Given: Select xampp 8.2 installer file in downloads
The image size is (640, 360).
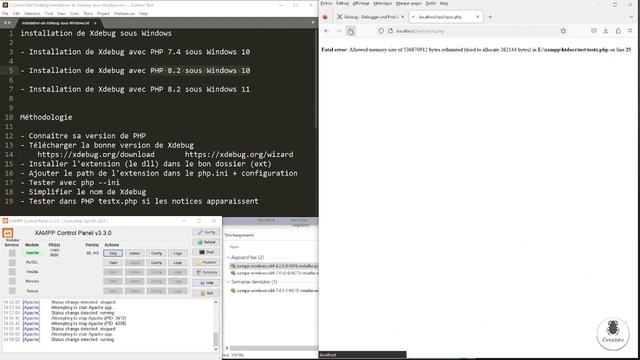Looking at the screenshot, I should pyautogui.click(x=274, y=266).
